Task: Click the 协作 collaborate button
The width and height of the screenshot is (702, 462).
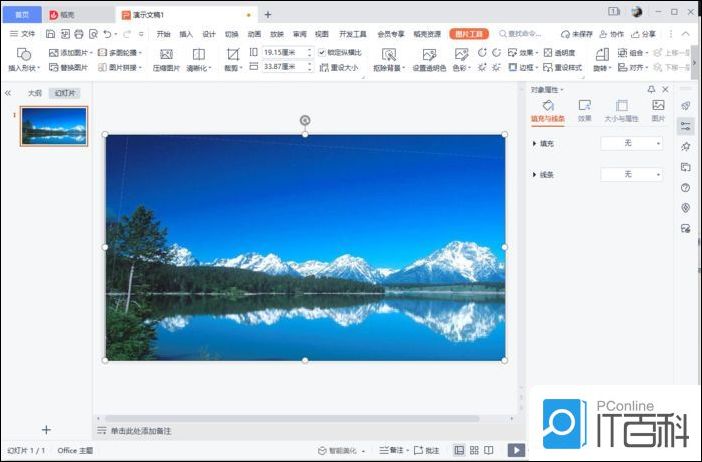Action: 612,34
